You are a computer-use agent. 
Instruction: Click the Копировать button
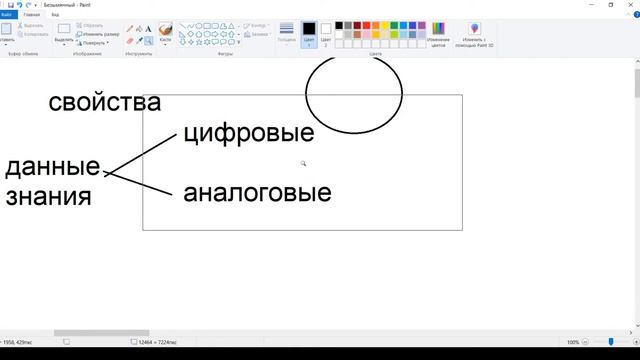tap(33, 34)
